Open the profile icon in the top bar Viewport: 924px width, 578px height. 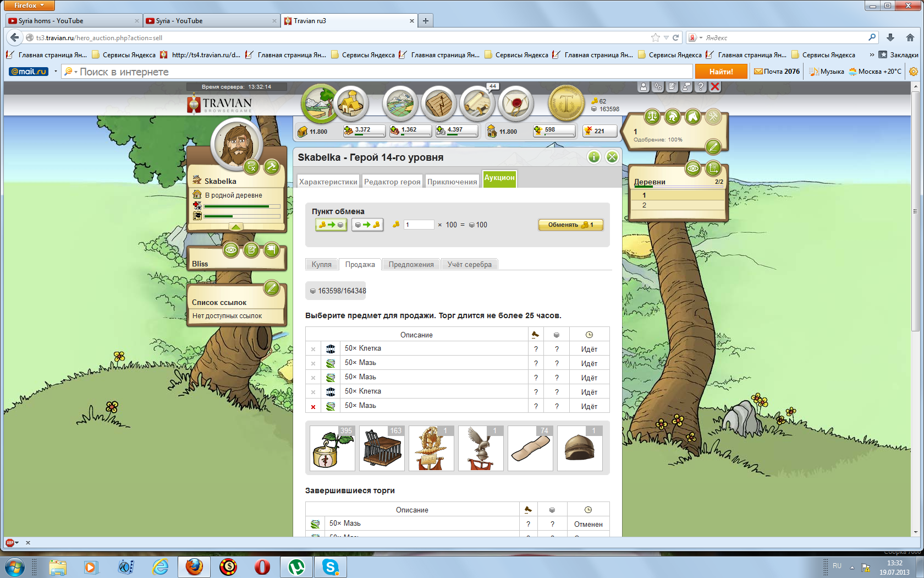(643, 86)
